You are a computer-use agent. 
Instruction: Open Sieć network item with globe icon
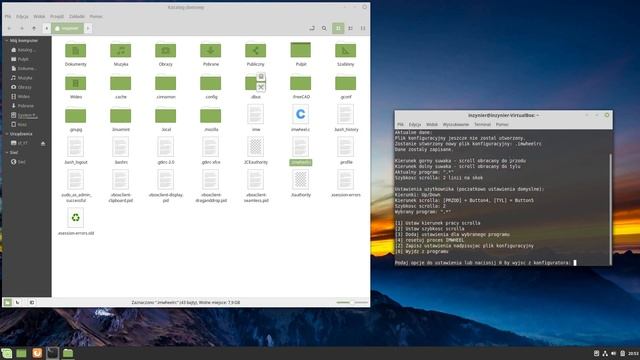(x=18, y=162)
